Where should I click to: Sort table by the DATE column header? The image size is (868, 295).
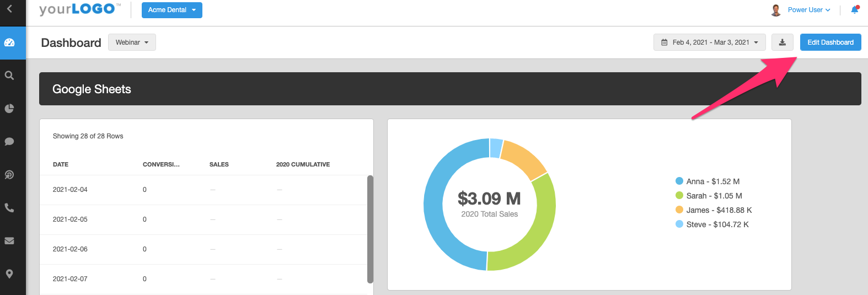(x=61, y=164)
